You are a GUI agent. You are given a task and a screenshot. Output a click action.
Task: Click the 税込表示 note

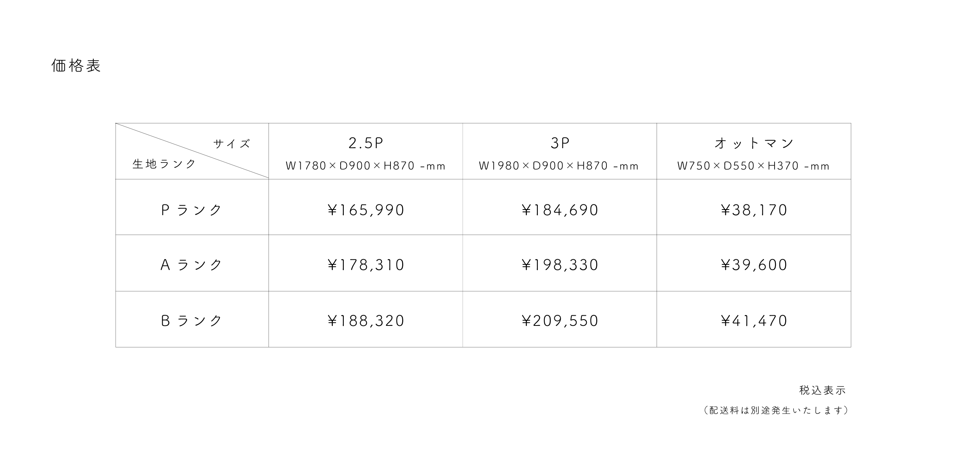click(822, 390)
